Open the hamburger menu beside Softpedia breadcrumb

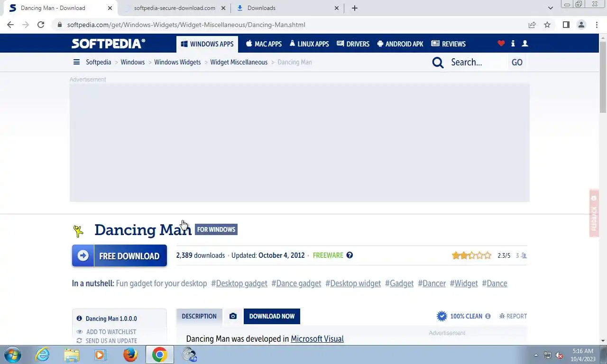(x=76, y=62)
